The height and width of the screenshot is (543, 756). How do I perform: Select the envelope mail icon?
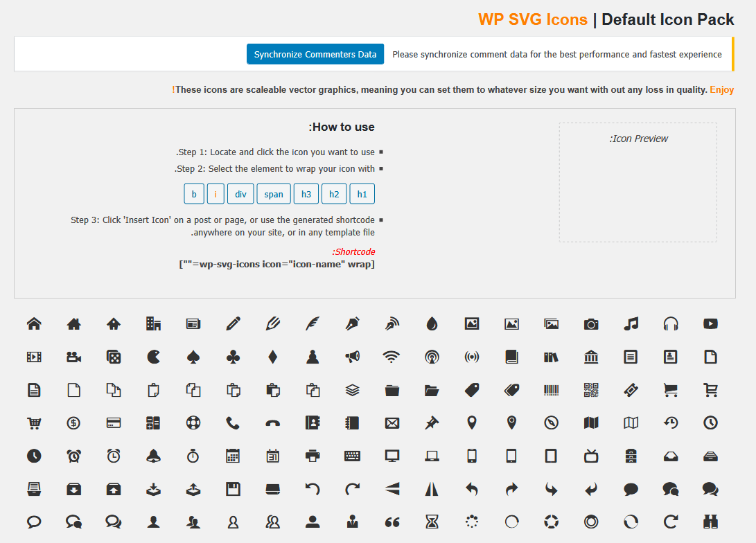coord(392,423)
